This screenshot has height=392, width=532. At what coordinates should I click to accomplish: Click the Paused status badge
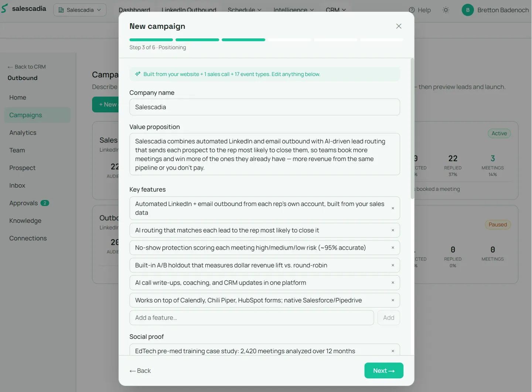498,225
